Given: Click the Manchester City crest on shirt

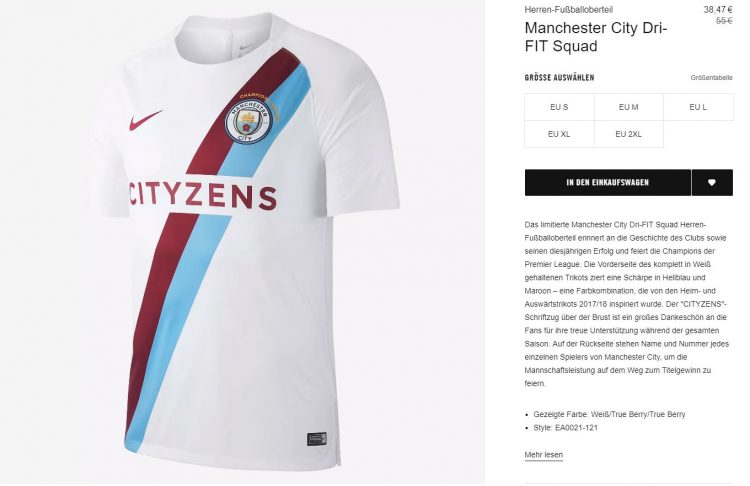Looking at the screenshot, I should [248, 121].
